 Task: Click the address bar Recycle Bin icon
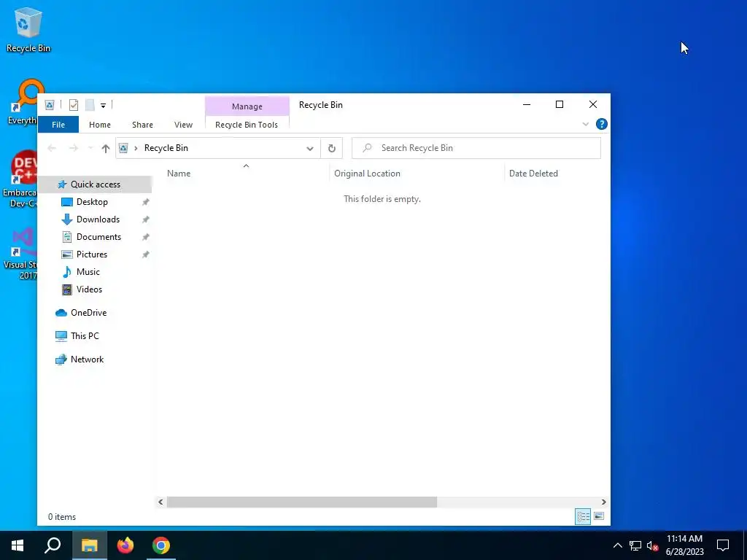(x=123, y=148)
